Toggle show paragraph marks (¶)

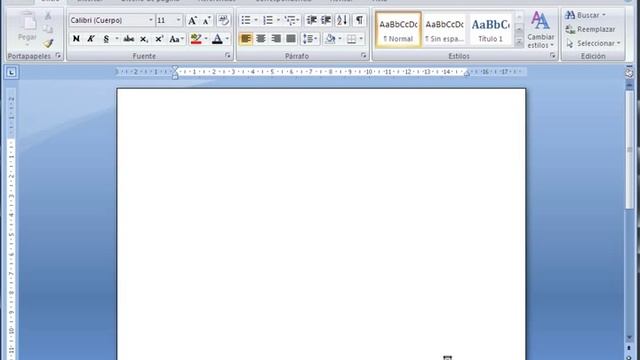359,20
